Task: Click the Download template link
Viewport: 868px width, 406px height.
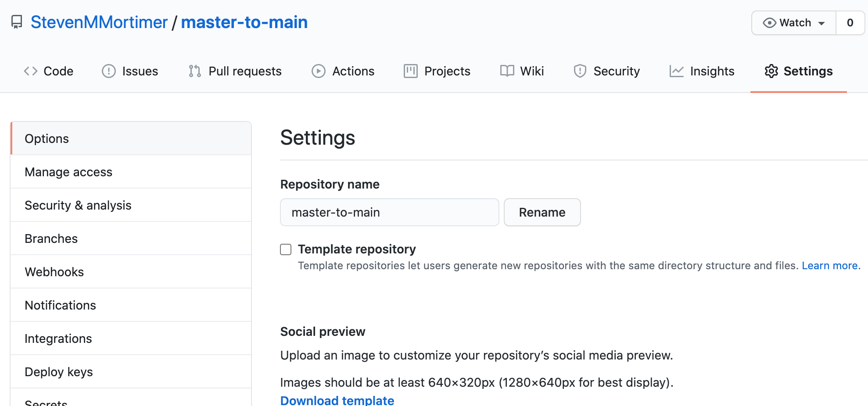Action: [x=337, y=400]
